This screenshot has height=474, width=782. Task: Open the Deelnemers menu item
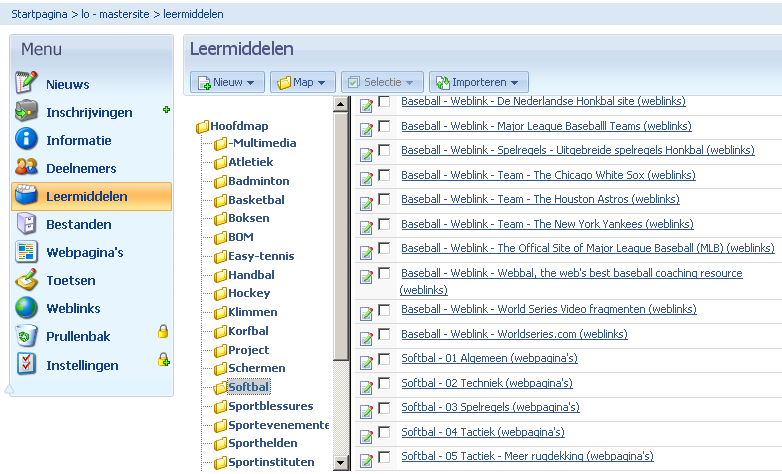point(81,168)
